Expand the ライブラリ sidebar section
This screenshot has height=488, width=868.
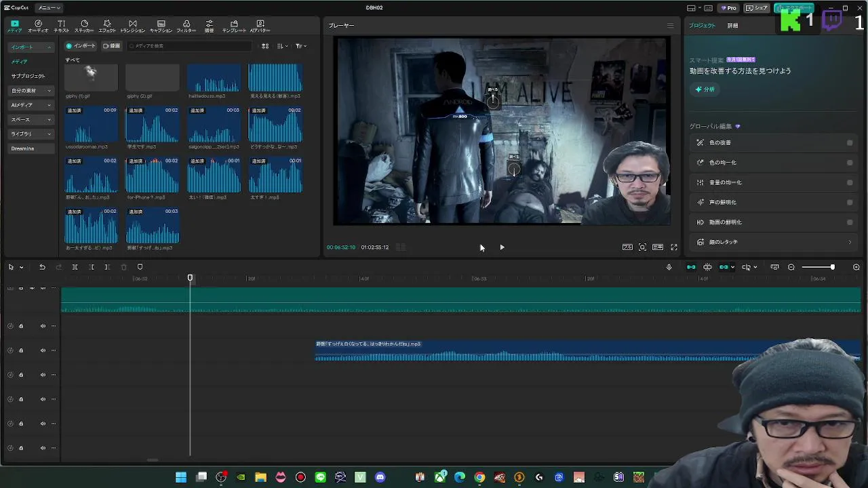(x=31, y=134)
